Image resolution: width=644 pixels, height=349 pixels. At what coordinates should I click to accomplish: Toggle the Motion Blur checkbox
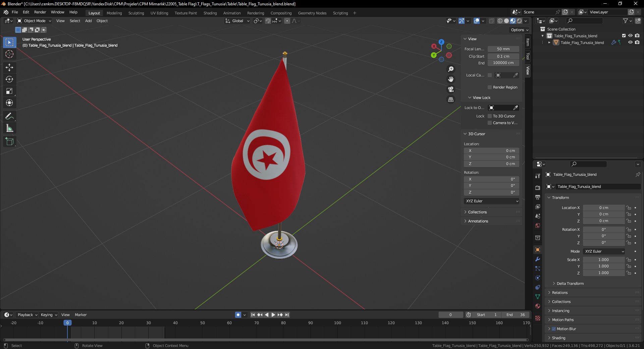(x=554, y=329)
